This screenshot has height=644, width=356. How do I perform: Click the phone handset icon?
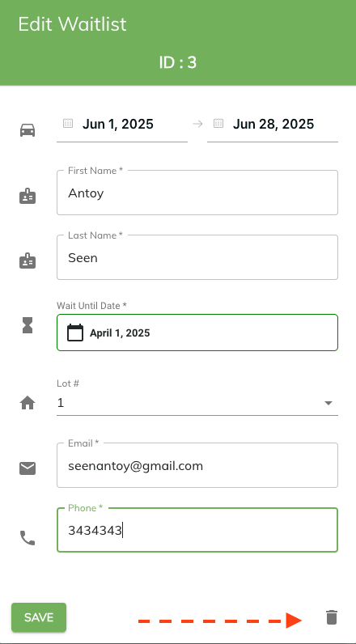click(x=28, y=538)
